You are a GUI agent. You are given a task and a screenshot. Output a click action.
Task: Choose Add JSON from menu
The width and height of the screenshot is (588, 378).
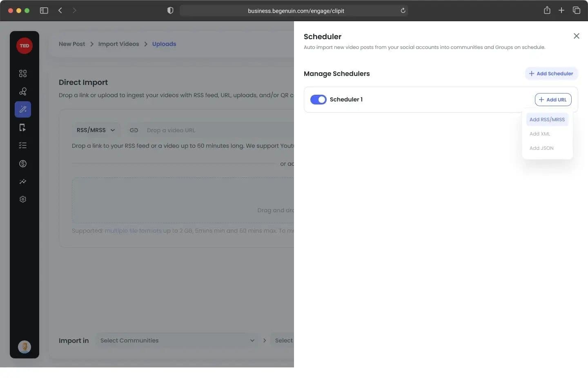pos(541,148)
